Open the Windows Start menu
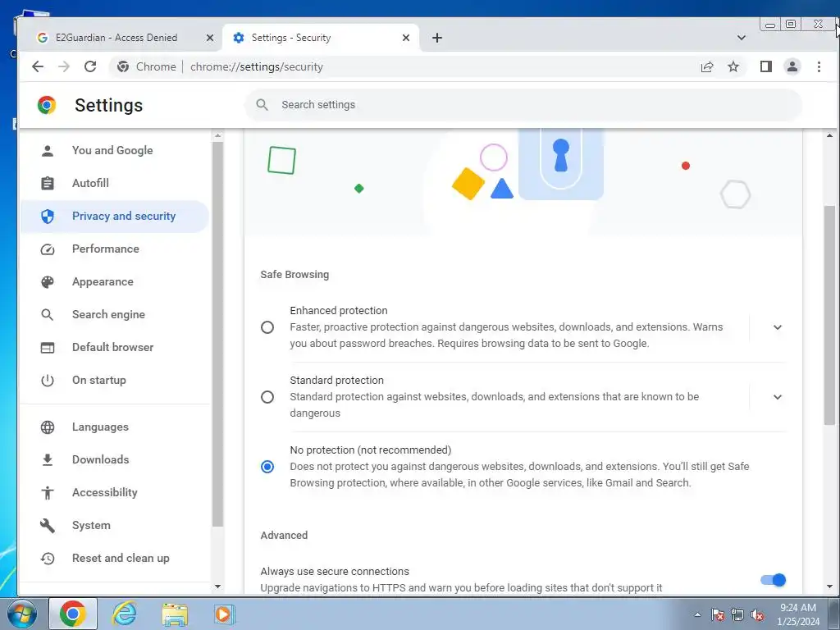 tap(21, 614)
